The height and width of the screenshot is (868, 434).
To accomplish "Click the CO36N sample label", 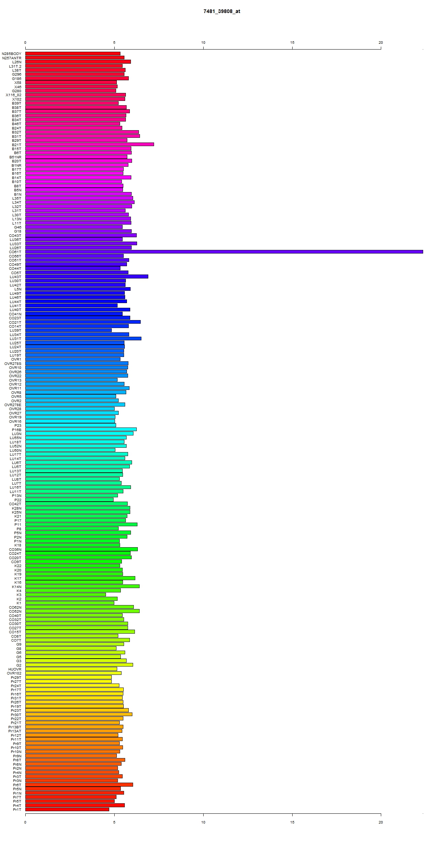I will [x=15, y=549].
